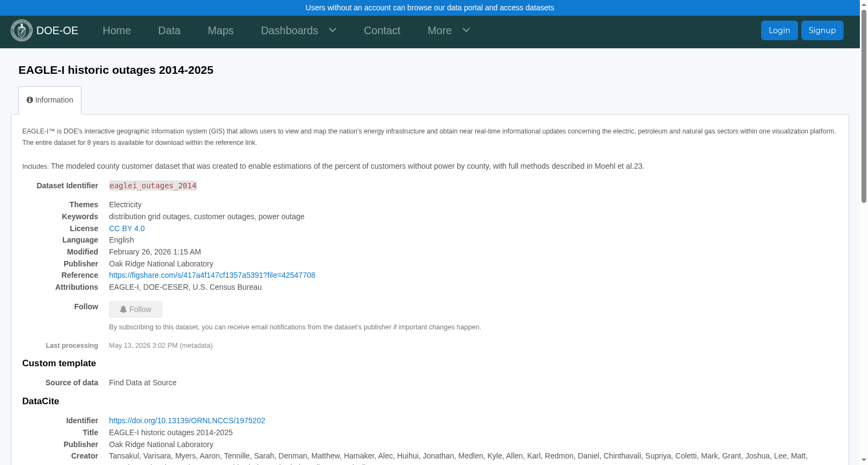Open the Home menu item

coord(117,30)
